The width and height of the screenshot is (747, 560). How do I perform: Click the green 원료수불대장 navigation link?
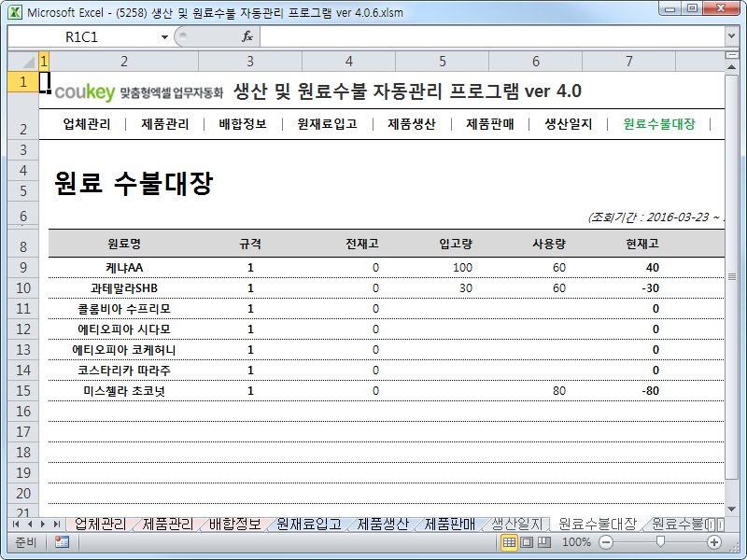tap(659, 124)
